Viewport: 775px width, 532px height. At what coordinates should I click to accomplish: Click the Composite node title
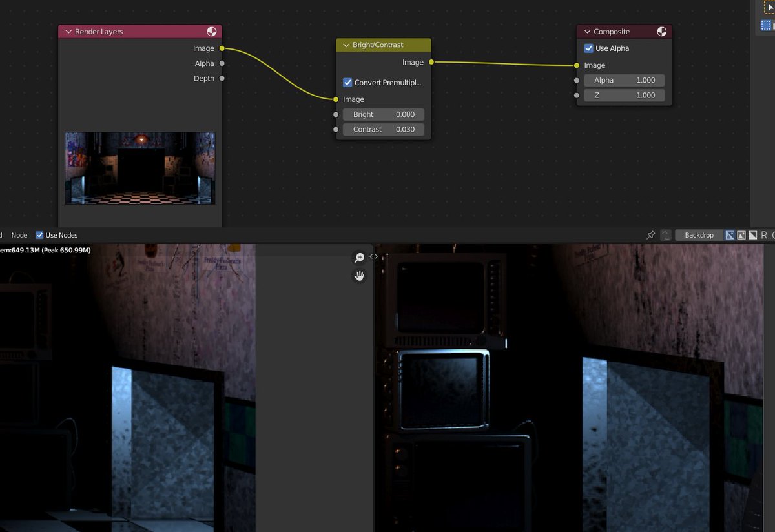coord(612,32)
